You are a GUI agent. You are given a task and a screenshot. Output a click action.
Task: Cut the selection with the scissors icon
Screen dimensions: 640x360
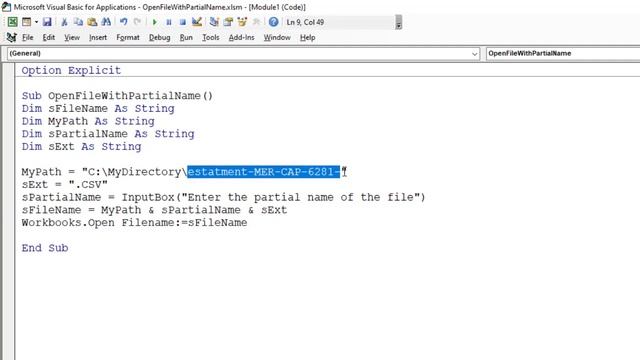(x=64, y=22)
